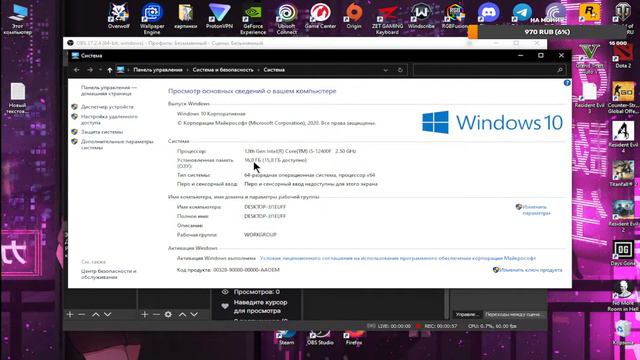Open the Discord desktop icon
This screenshot has height=360, width=640.
pos(489,12)
